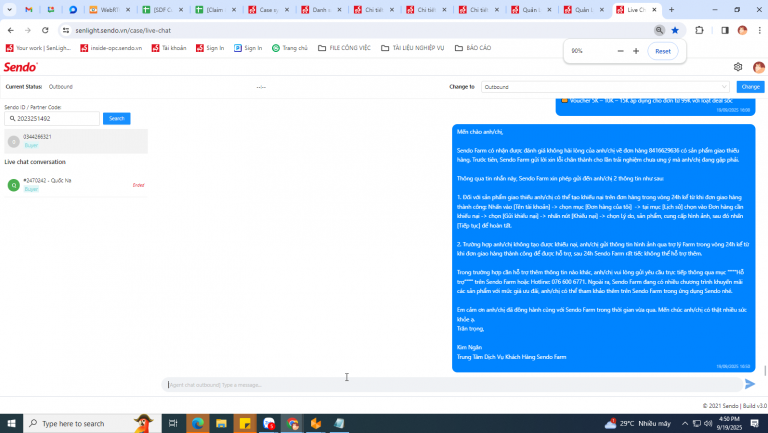Open the settings gear icon in Sendo header
The width and height of the screenshot is (768, 433).
[738, 67]
